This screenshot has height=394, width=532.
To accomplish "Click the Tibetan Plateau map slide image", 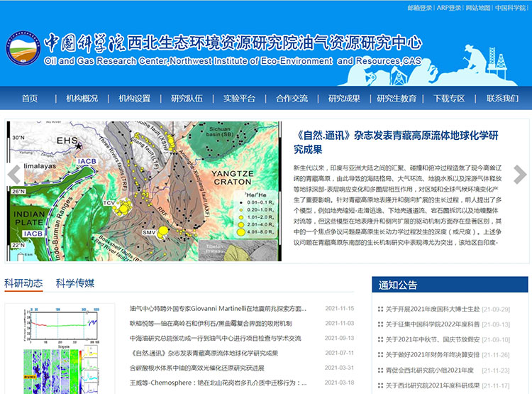I will tap(145, 192).
